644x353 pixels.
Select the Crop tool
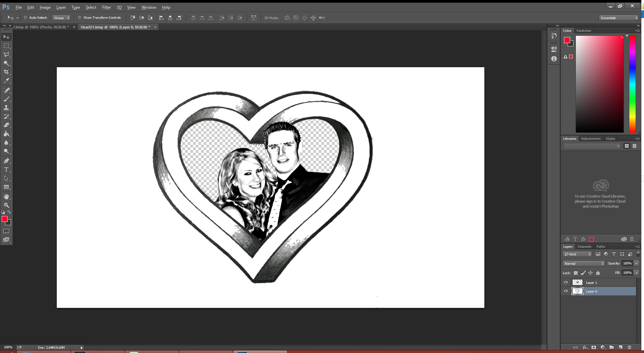tap(6, 72)
